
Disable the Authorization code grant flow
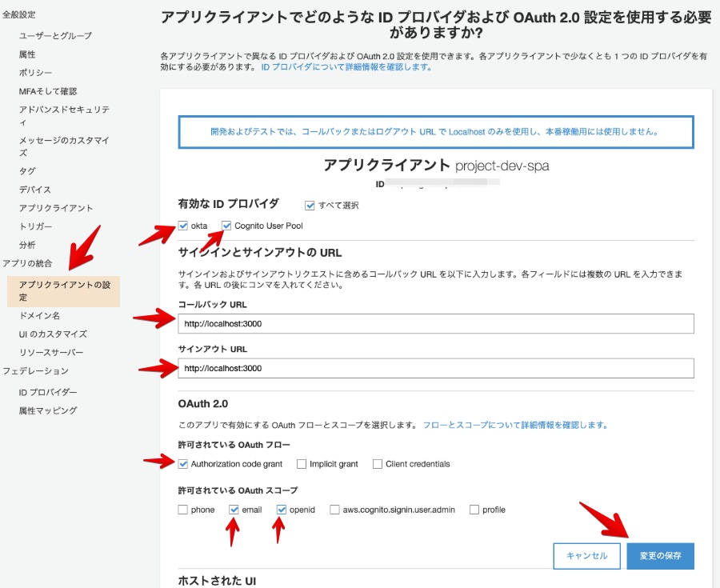(184, 464)
